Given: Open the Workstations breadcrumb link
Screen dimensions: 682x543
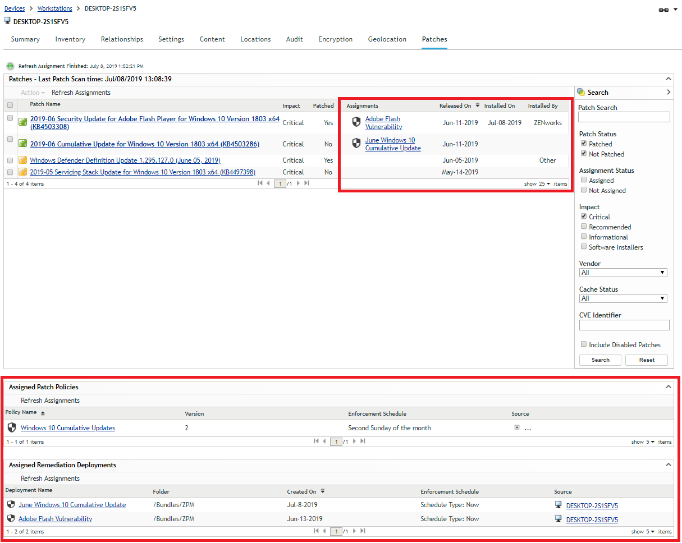Looking at the screenshot, I should pyautogui.click(x=55, y=8).
